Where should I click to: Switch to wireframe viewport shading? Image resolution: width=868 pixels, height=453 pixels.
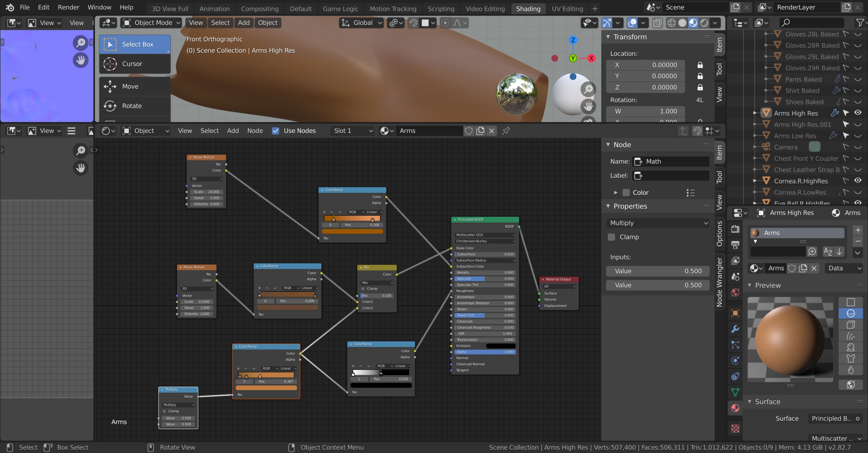click(x=671, y=23)
